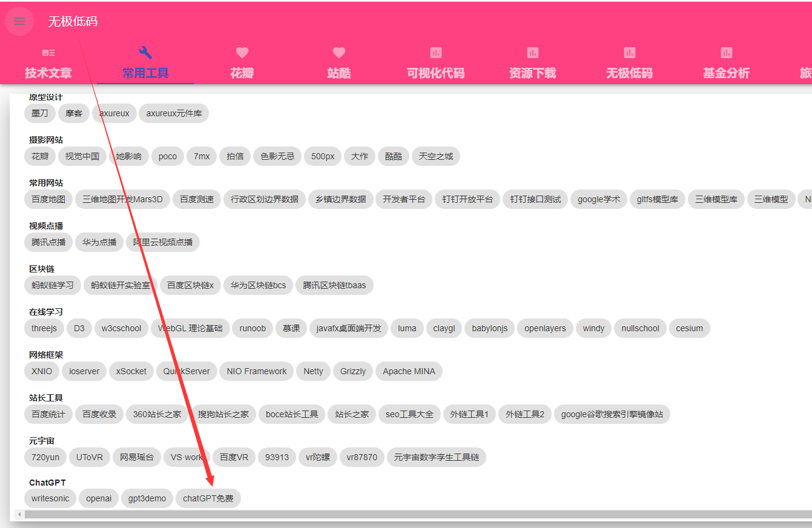Open the 蚂蚁链学习 blockchain chip
This screenshot has width=812, height=528.
point(53,285)
